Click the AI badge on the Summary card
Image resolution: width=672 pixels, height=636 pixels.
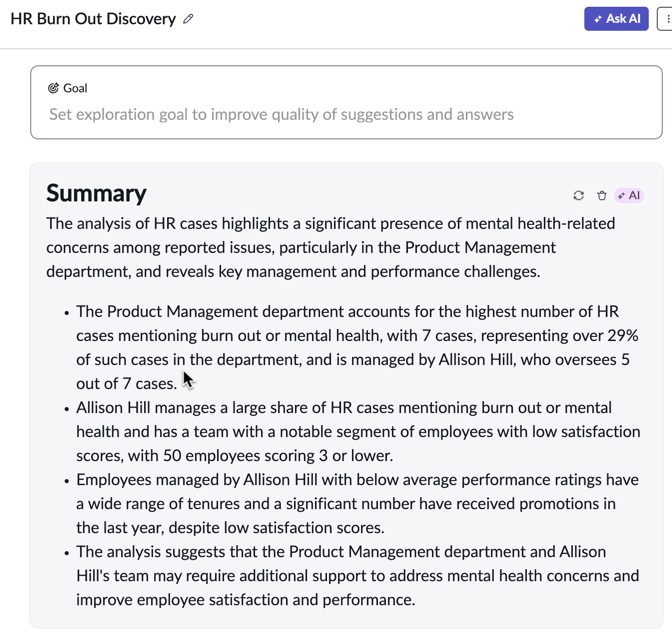(629, 195)
